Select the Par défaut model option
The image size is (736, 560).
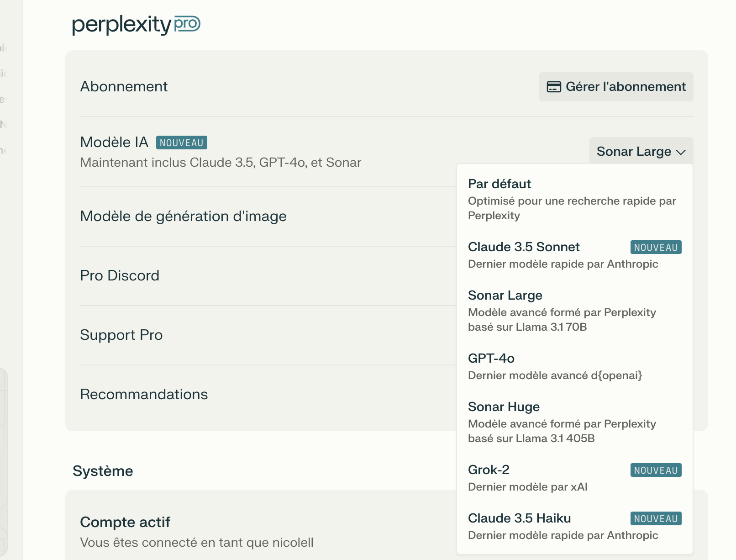(x=574, y=199)
